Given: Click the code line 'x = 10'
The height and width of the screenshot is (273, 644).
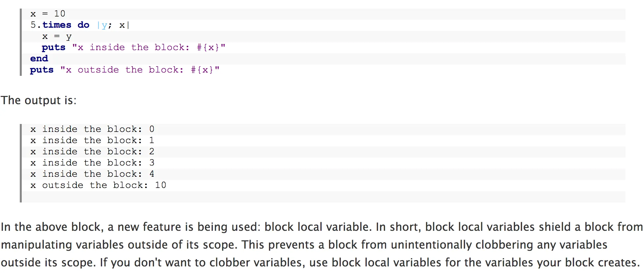Looking at the screenshot, I should click(48, 14).
